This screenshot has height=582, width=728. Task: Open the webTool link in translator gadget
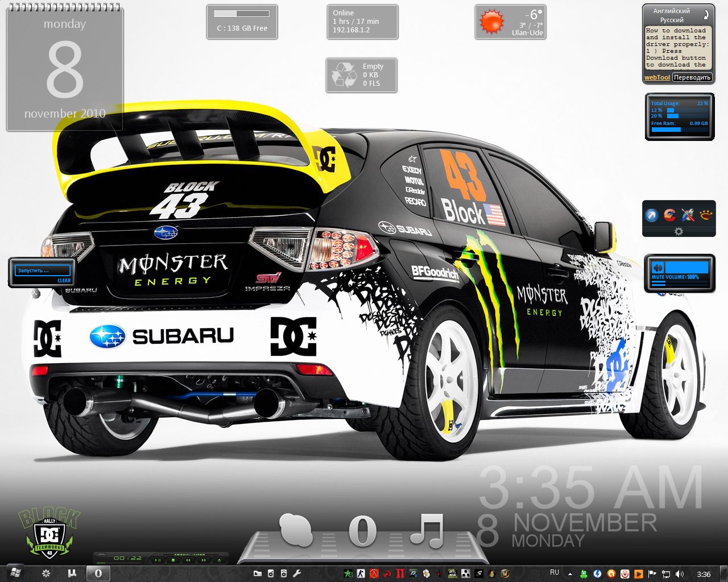pos(657,77)
